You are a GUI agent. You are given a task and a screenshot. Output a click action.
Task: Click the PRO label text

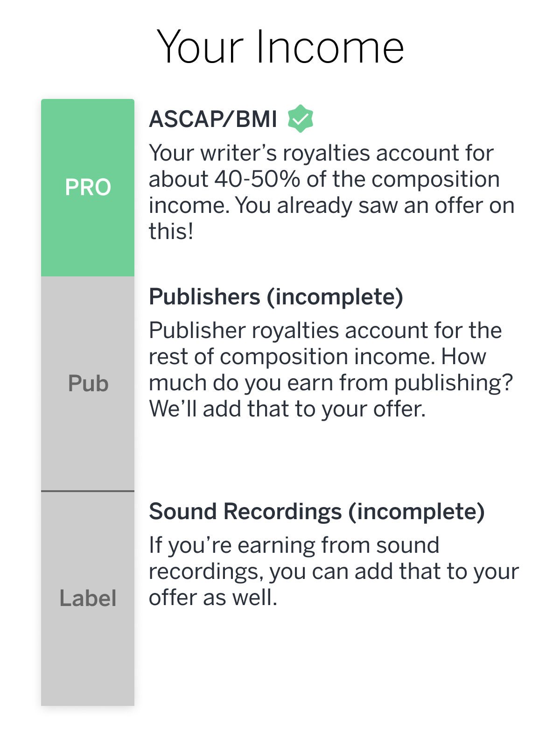pos(88,188)
